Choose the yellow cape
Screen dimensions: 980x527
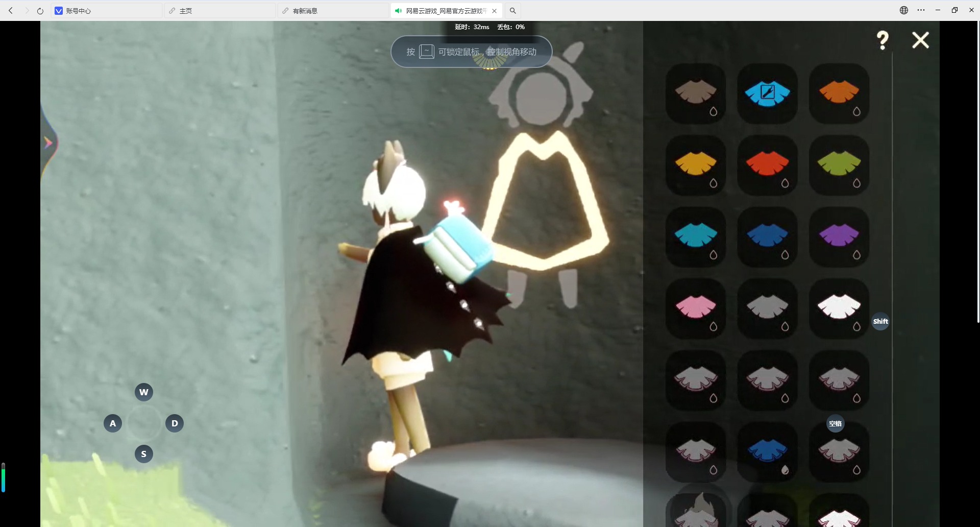pos(696,165)
